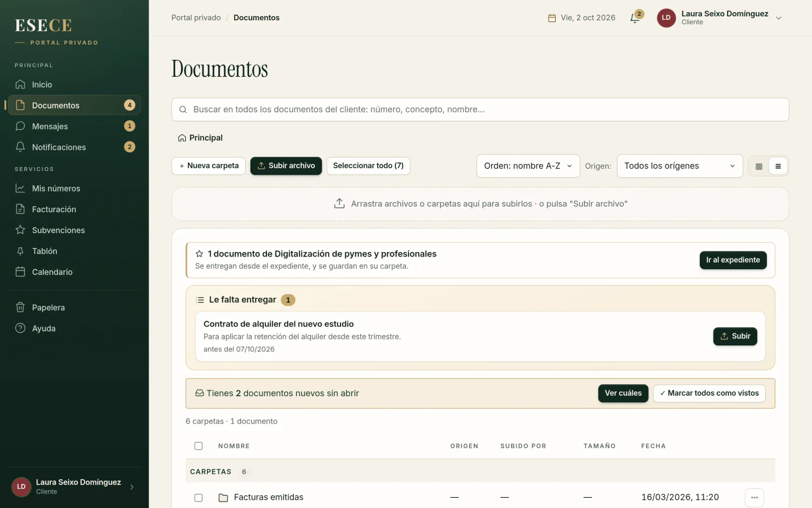Open Tablón in sidebar

click(x=74, y=251)
